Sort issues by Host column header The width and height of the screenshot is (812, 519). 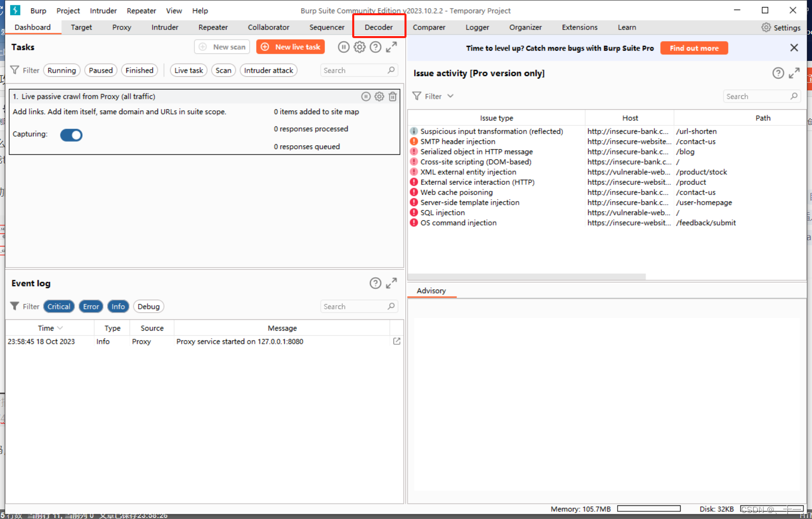coord(630,118)
